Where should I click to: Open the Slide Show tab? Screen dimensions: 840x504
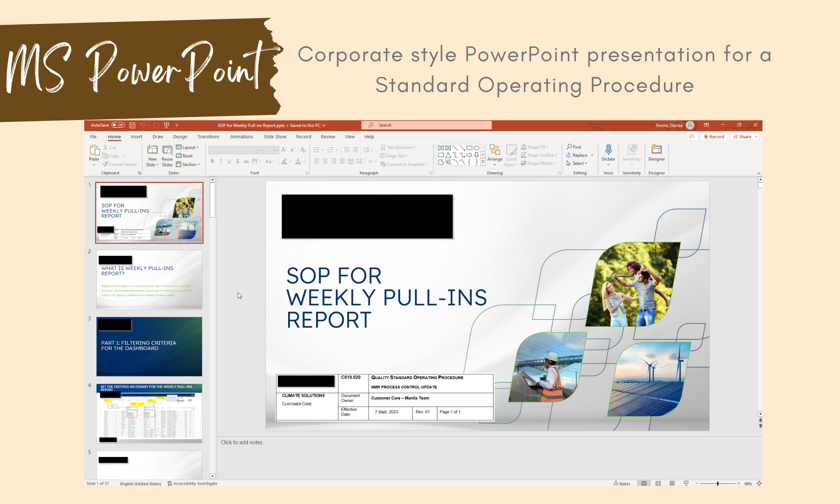(275, 136)
